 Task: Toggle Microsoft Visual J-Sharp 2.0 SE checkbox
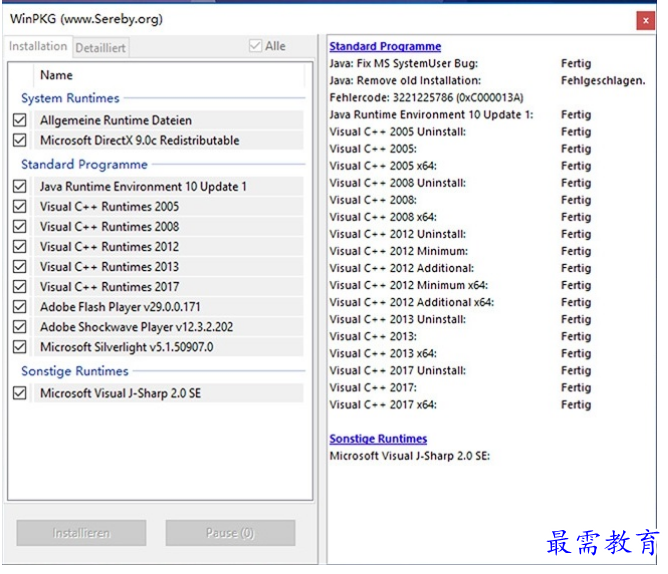pyautogui.click(x=20, y=393)
